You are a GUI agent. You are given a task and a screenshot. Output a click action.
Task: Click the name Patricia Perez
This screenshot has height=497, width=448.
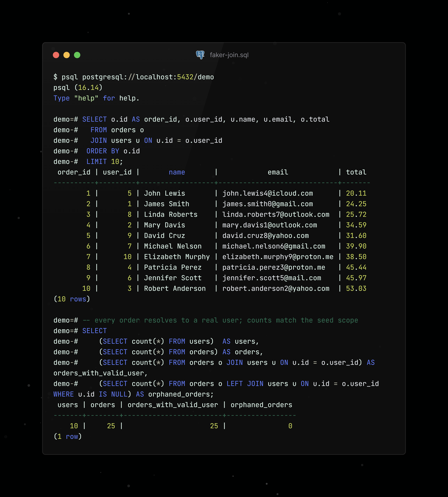point(173,267)
